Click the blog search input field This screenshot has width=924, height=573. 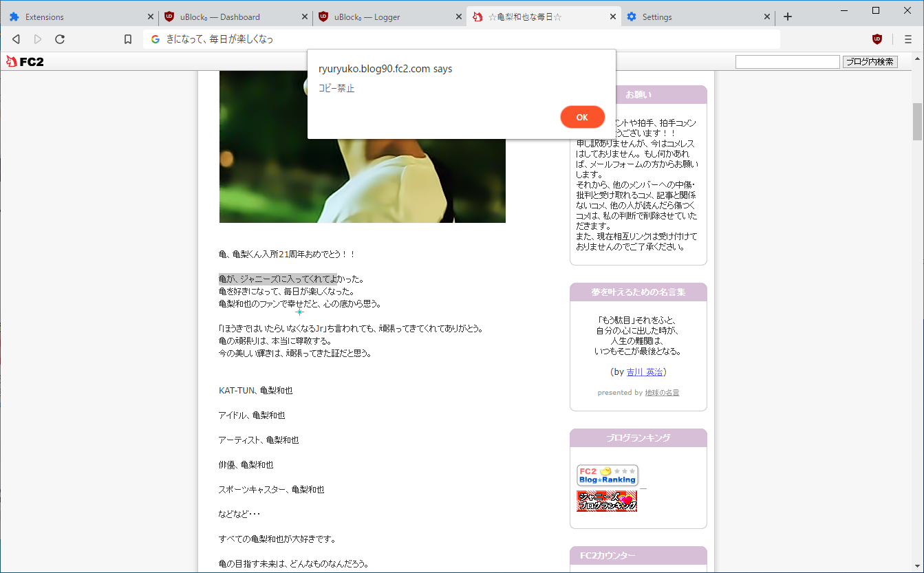tap(788, 62)
